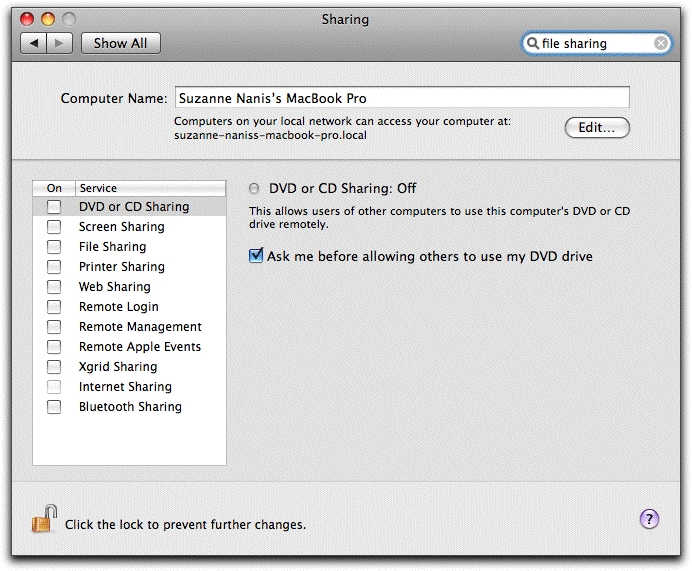Click the magnifying glass search icon
Image resolution: width=692 pixels, height=571 pixels.
(x=532, y=44)
